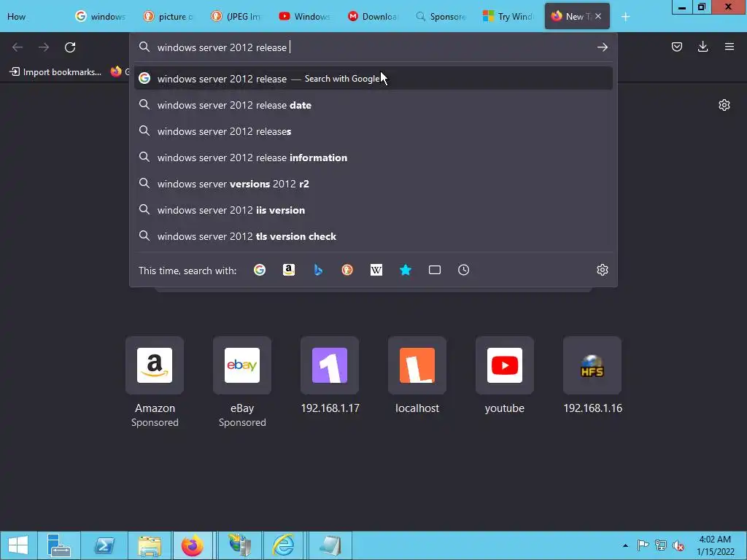Select 'windows server 2012 release' Search with Google
Image resolution: width=747 pixels, height=560 pixels.
(373, 79)
